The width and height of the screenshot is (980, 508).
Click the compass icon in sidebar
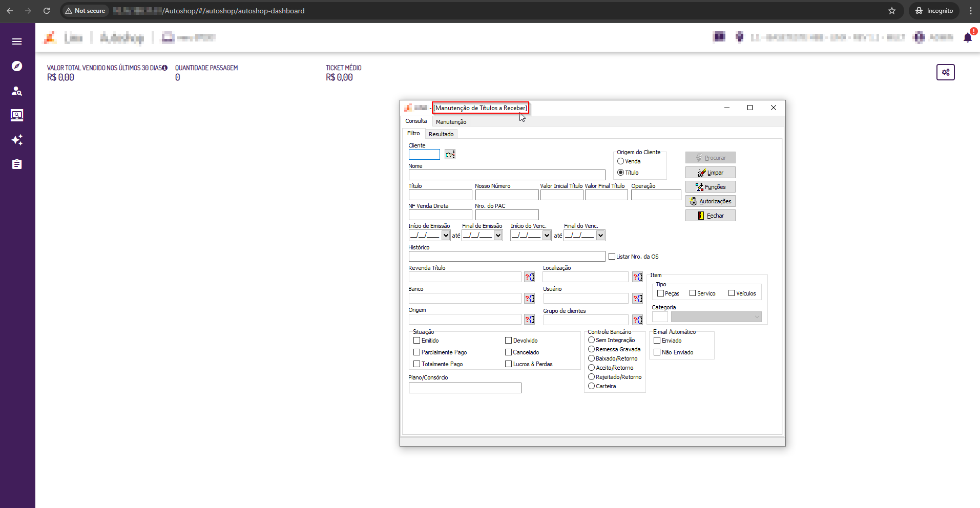click(x=17, y=66)
